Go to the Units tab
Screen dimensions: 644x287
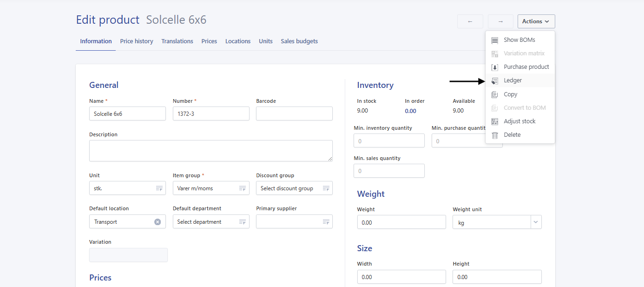pyautogui.click(x=266, y=41)
